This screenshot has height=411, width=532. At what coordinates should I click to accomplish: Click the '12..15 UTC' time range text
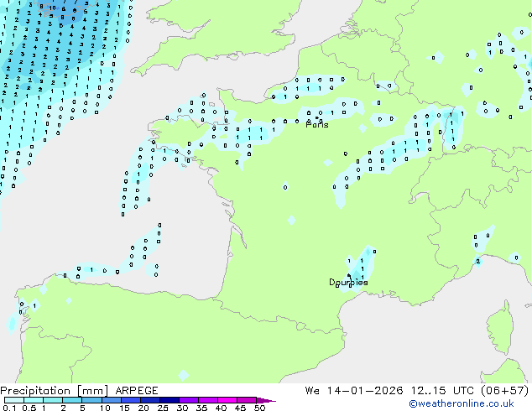pyautogui.click(x=442, y=391)
